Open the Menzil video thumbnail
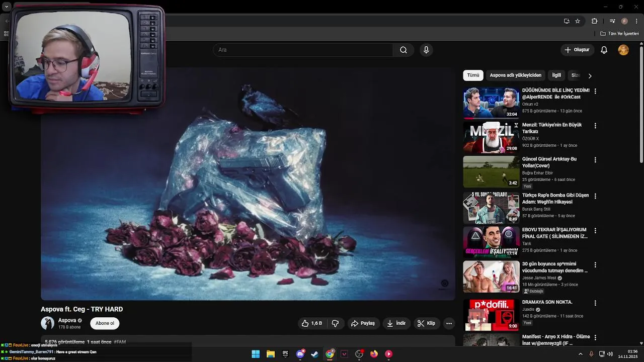 491,137
